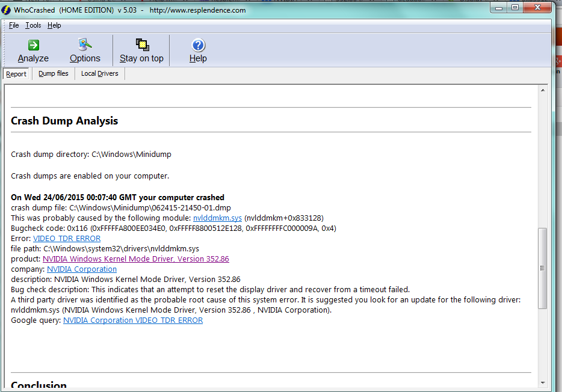Click the WhoCrashed lightning title bar icon
This screenshot has height=392, width=562.
6,10
